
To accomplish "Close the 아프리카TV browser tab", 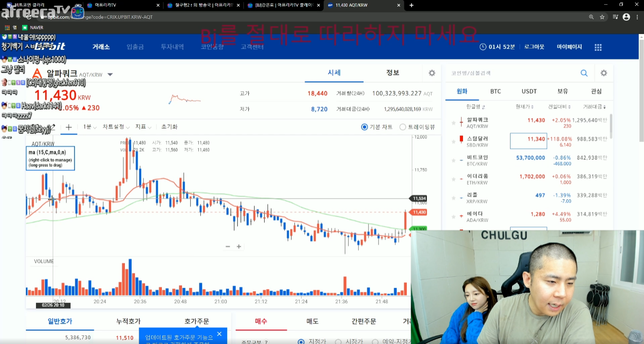I will coord(158,5).
